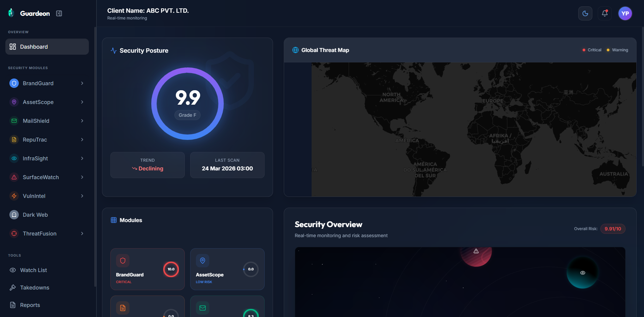Click the AssetScope card pin icon
644x317 pixels.
[203, 261]
